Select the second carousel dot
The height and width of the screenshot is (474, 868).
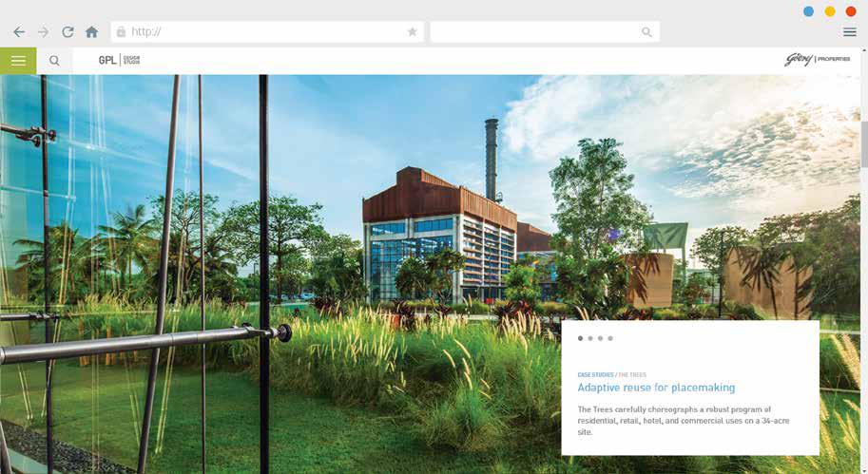(x=590, y=338)
